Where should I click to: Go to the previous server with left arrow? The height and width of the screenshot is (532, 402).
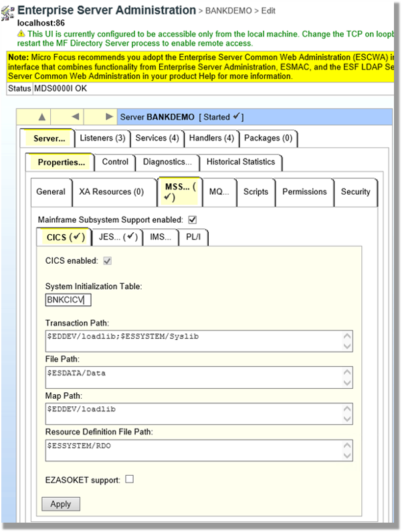tap(76, 116)
